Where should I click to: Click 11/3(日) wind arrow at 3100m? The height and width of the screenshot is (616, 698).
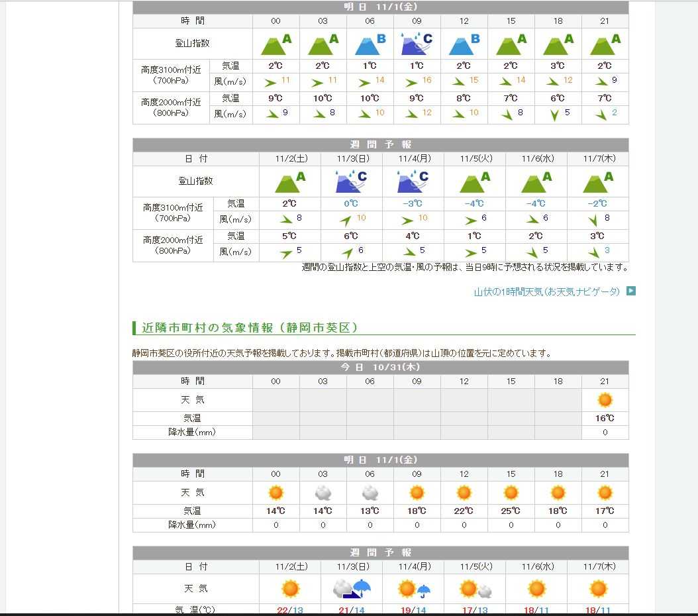point(345,220)
